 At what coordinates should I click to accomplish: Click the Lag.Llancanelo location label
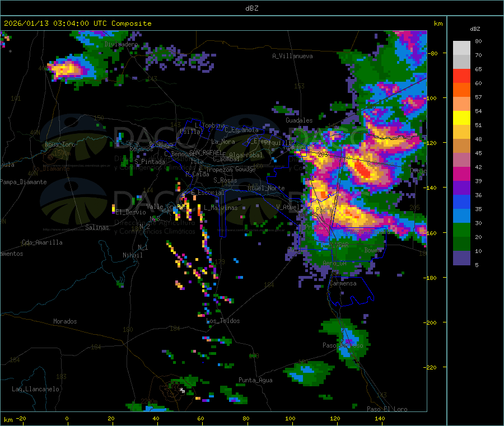[35, 389]
